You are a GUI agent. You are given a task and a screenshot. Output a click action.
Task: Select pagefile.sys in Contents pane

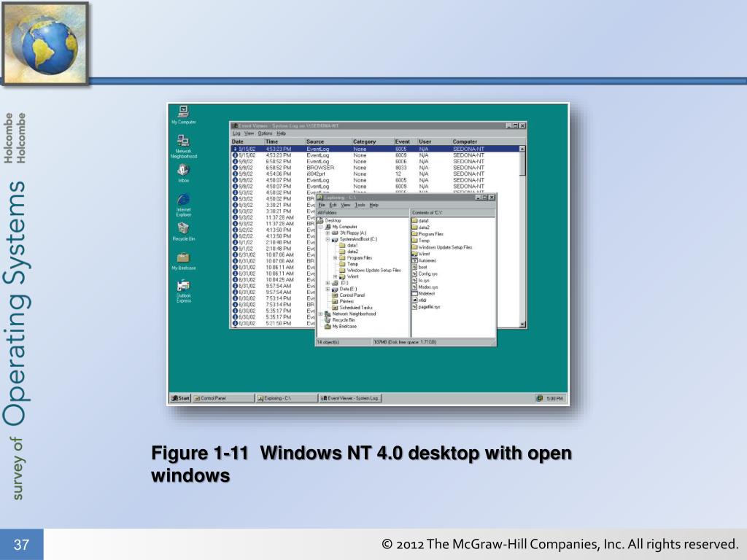pos(426,307)
